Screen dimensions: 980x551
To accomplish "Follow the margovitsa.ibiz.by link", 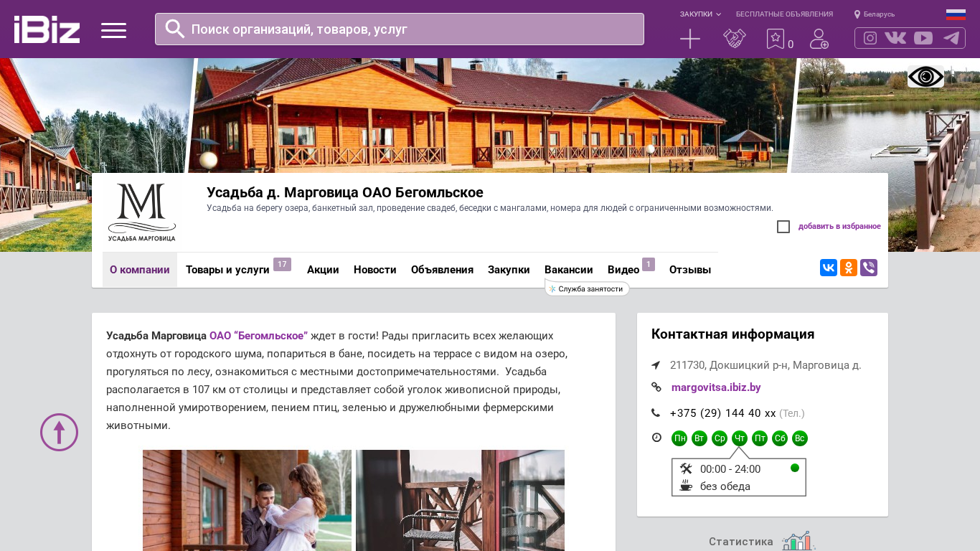I will point(716,387).
